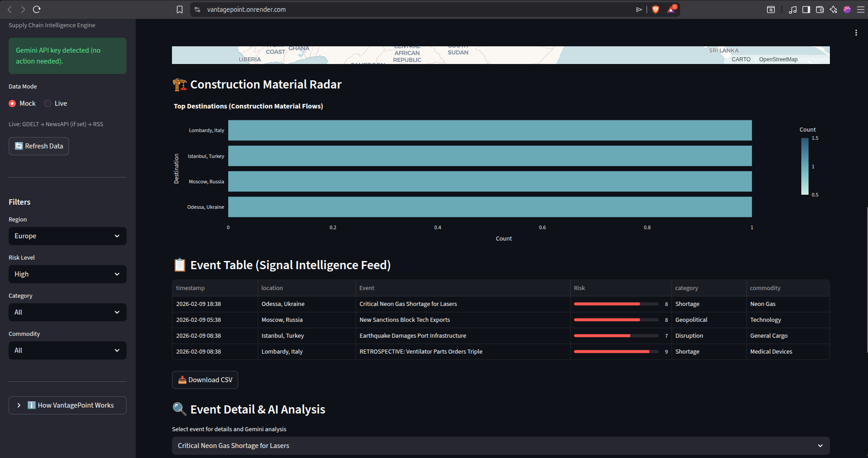Bookmark this page using bookmark icon
This screenshot has width=868, height=458.
[x=180, y=10]
